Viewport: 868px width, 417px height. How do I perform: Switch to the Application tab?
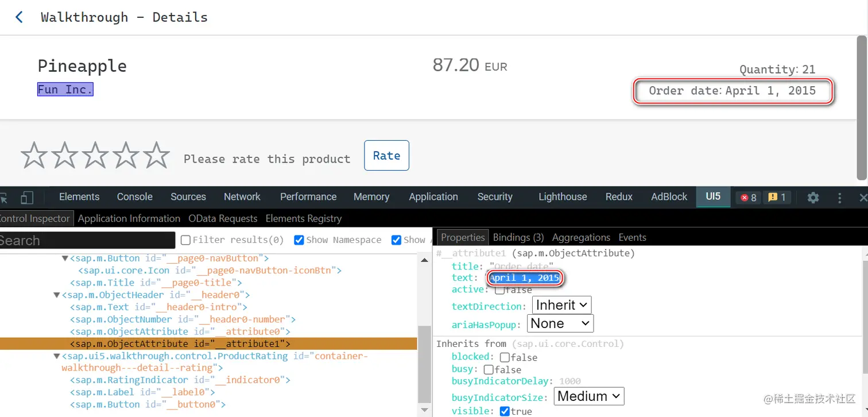pos(433,196)
